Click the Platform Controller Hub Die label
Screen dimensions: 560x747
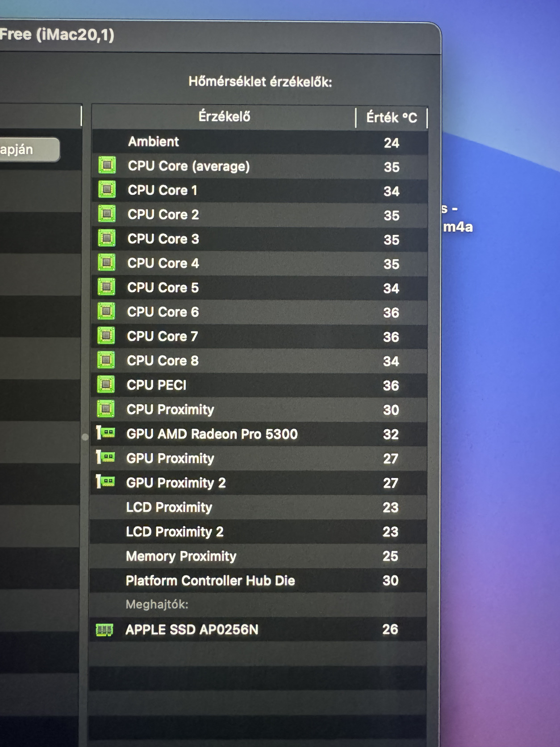tap(210, 580)
